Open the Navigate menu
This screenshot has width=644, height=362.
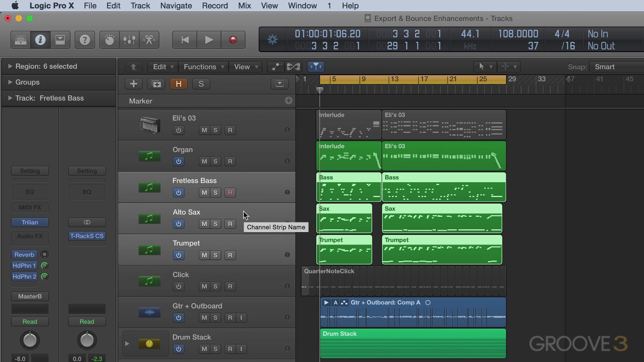pos(176,6)
